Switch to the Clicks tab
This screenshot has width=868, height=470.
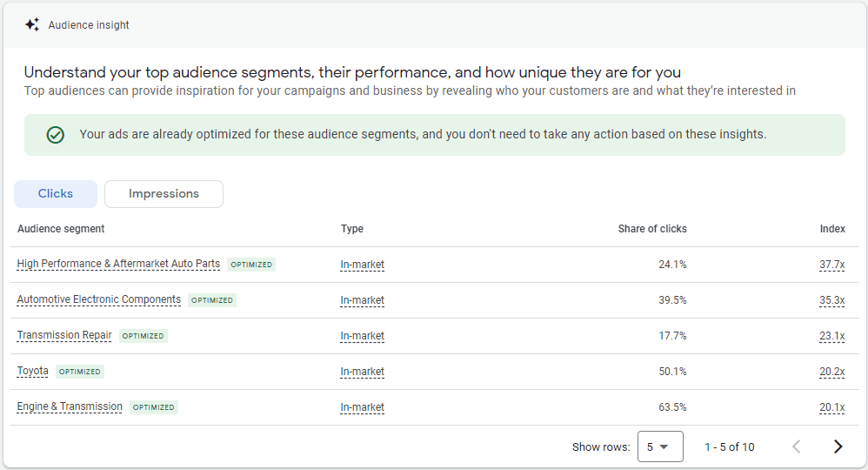(x=56, y=194)
